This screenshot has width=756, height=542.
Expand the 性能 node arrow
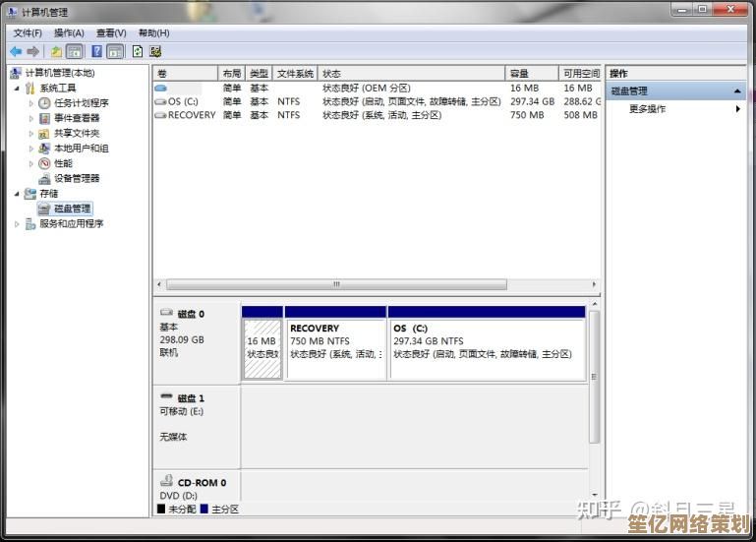(x=31, y=163)
